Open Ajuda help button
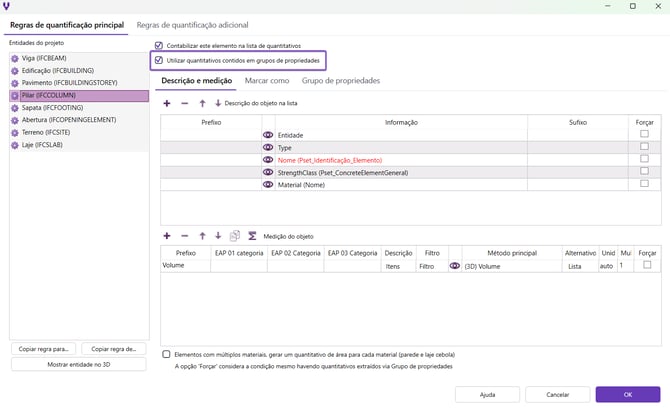This screenshot has height=408, width=670. (487, 395)
